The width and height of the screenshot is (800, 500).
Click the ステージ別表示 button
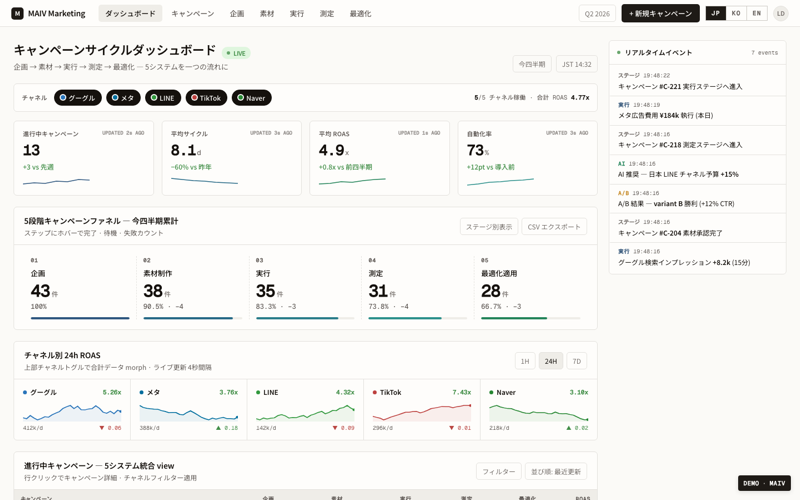coord(489,227)
